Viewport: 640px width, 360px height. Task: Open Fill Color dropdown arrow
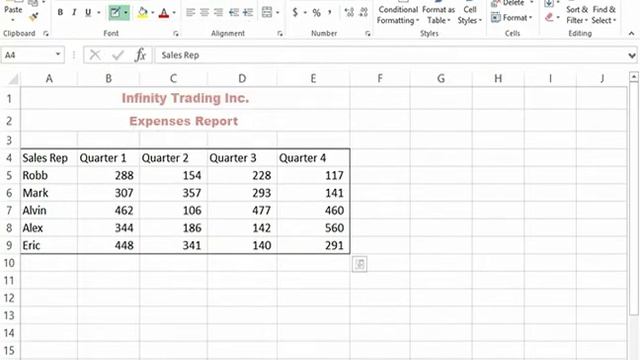tap(153, 13)
